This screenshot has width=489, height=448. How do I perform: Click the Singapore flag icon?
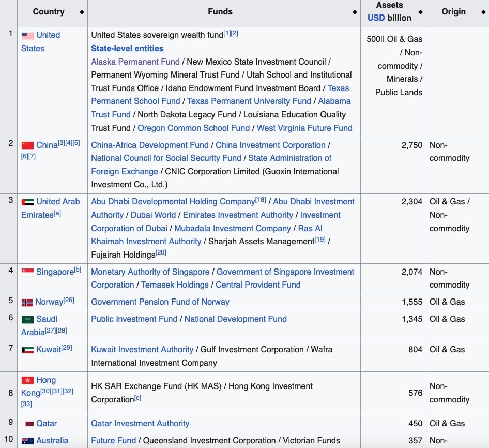click(x=27, y=272)
